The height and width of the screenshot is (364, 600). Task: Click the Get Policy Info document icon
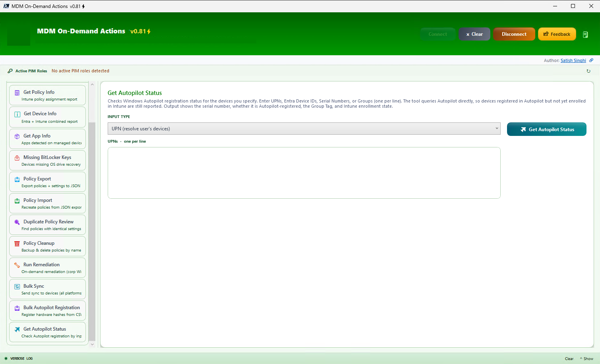tap(17, 93)
